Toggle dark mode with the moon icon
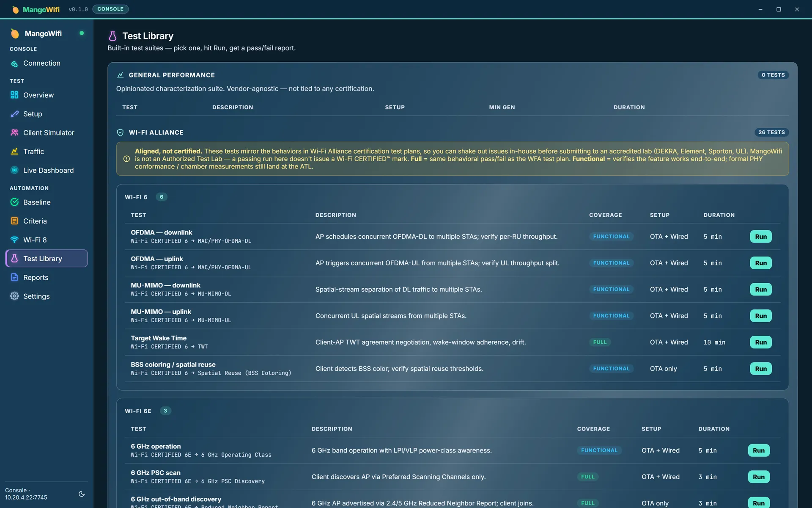812x508 pixels. 82,494
